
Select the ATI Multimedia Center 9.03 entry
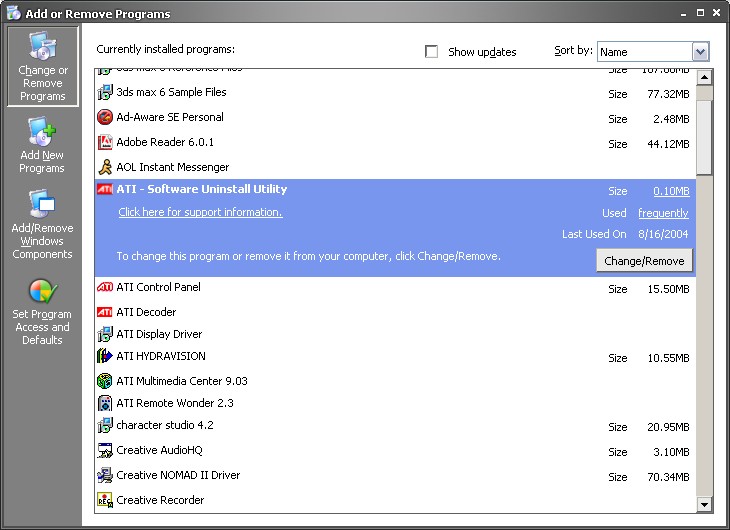395,381
